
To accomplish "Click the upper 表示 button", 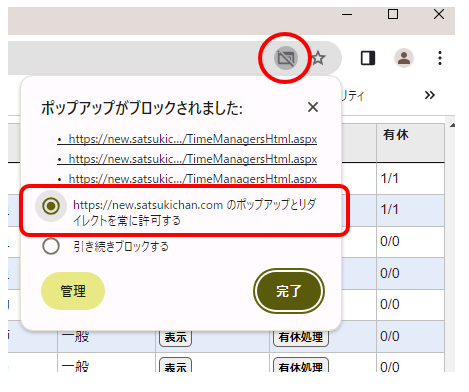I will point(175,337).
